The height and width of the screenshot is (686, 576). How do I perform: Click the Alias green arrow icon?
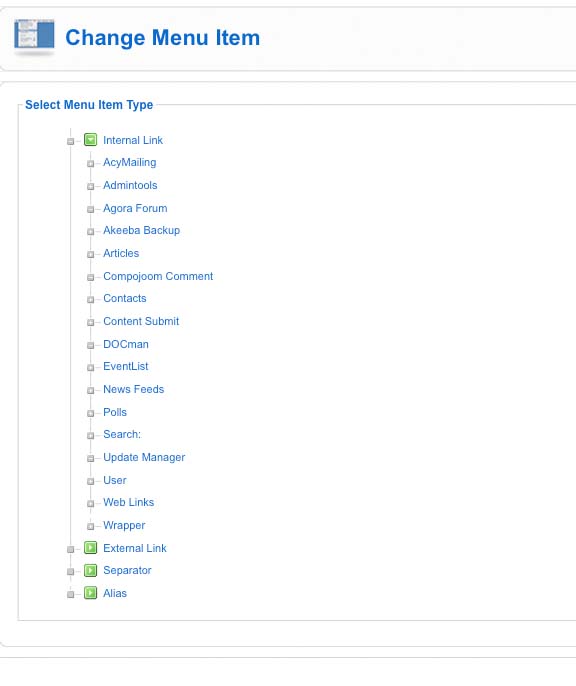click(x=91, y=593)
